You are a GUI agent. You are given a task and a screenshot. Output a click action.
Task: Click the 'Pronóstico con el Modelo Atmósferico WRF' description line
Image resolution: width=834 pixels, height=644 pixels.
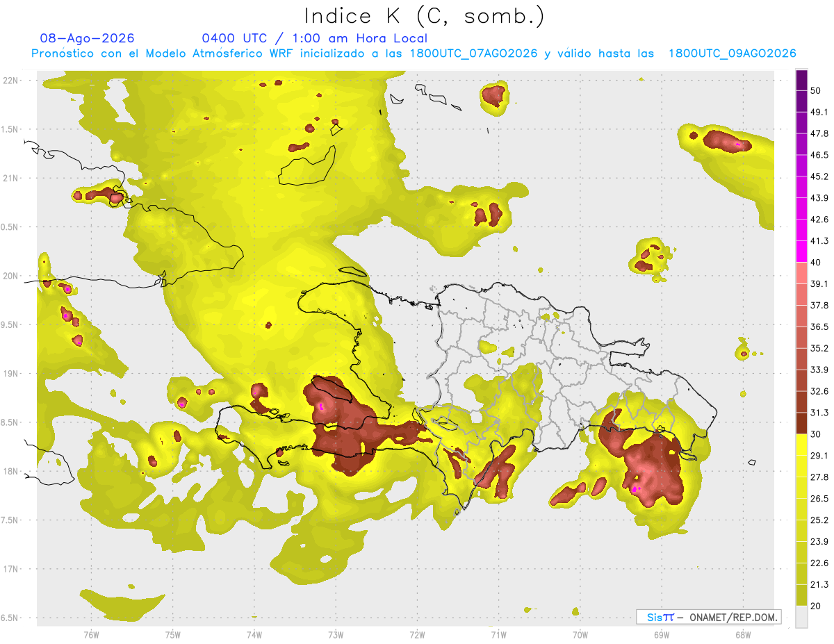[414, 53]
